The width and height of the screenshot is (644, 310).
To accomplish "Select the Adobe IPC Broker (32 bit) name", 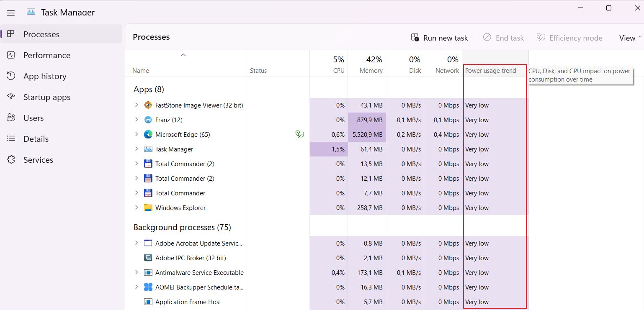I will (x=191, y=258).
